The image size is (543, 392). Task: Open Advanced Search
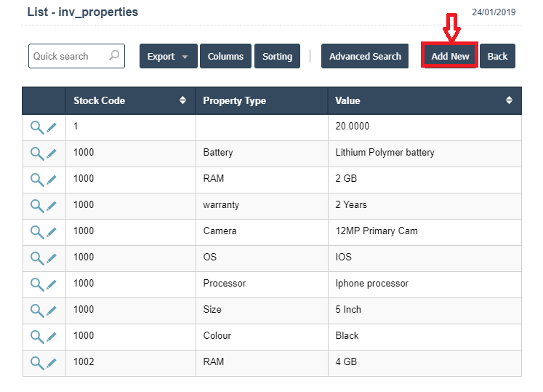point(365,57)
